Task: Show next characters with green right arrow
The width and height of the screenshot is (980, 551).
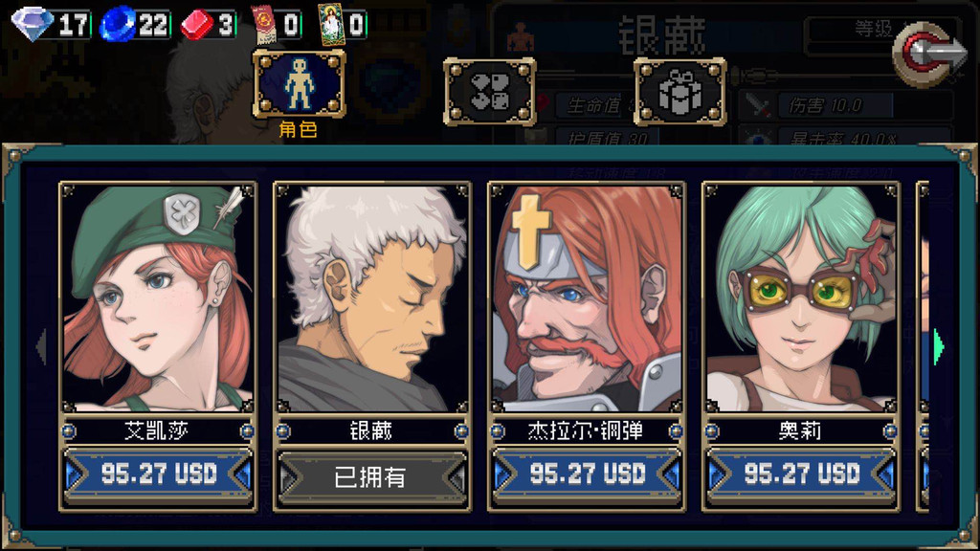Action: point(938,346)
